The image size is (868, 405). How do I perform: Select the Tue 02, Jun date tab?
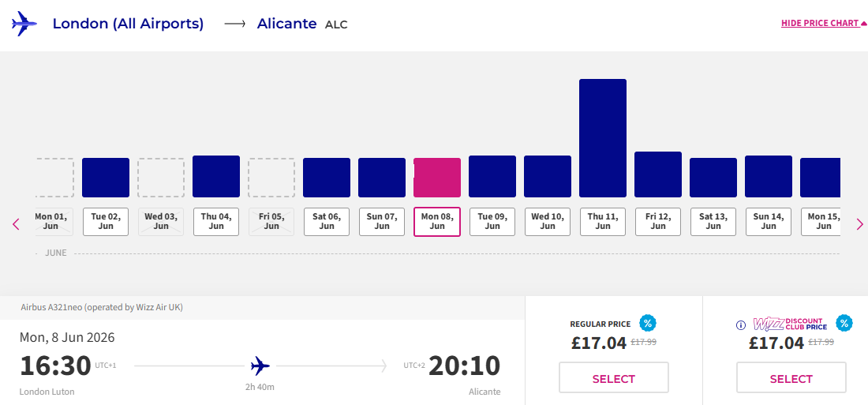pyautogui.click(x=106, y=222)
